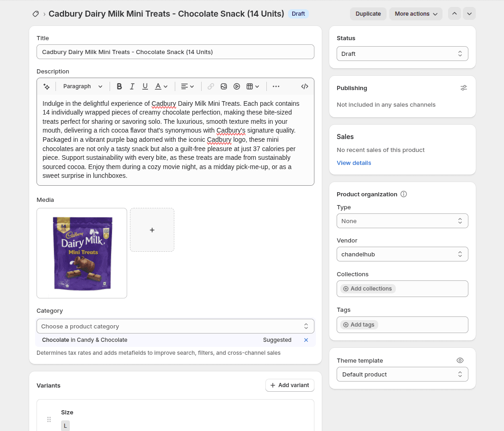Open the insert table dropdown
Viewport: 504px width, 431px height.
[252, 86]
